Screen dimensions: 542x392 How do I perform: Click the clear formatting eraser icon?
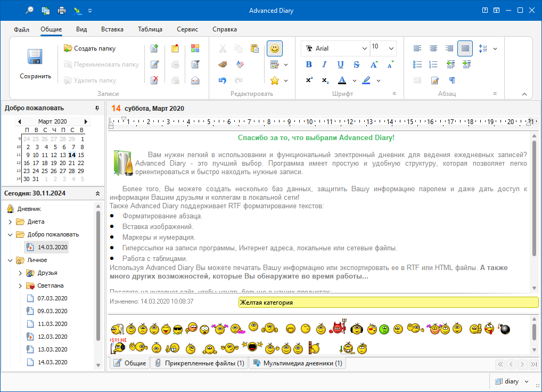240,64
